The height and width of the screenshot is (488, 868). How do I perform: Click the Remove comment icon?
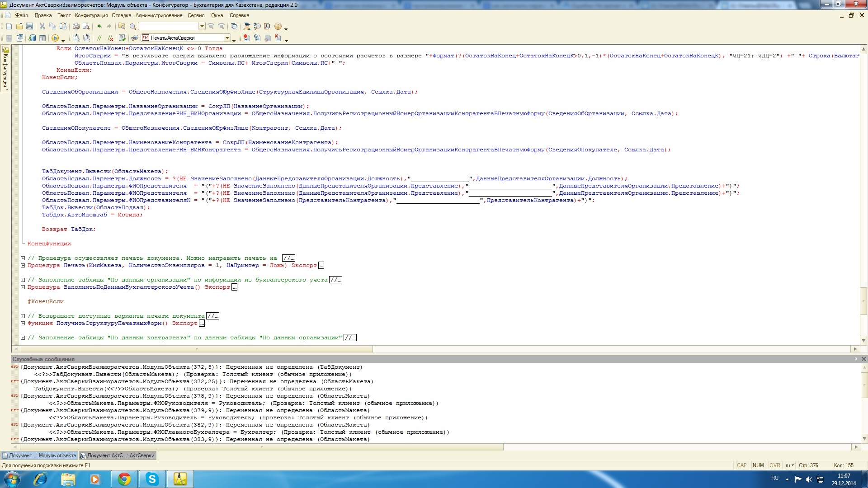[110, 38]
